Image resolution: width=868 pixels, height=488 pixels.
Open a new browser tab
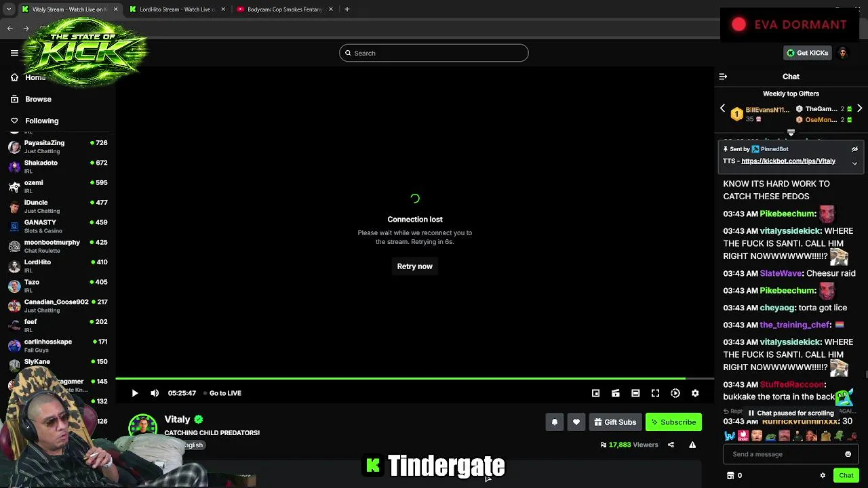click(x=347, y=9)
